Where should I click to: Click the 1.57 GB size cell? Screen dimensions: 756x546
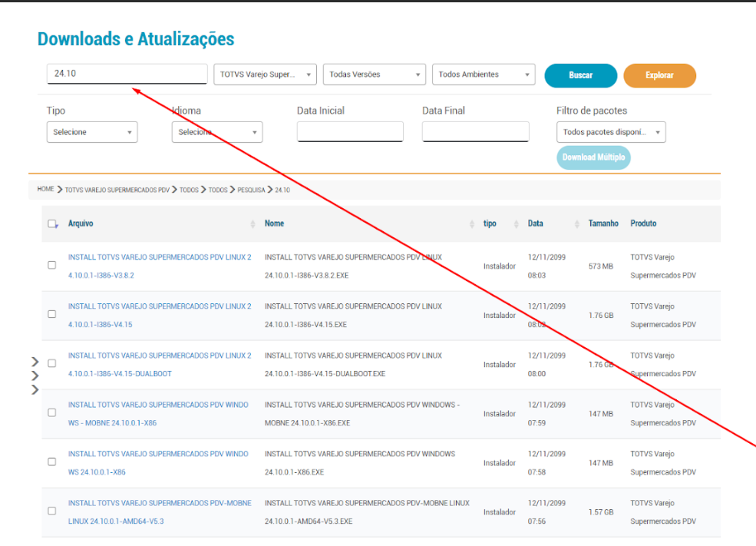(x=601, y=512)
